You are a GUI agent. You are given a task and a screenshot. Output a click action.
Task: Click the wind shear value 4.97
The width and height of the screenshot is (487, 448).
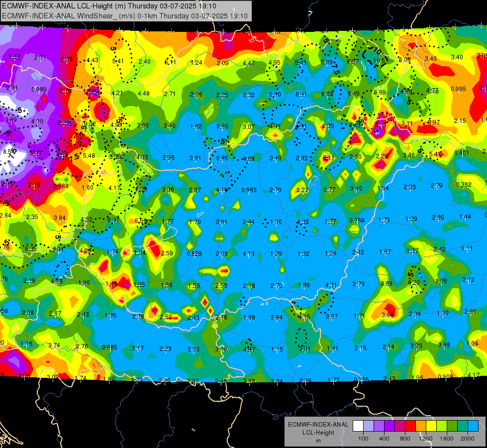pos(249,349)
